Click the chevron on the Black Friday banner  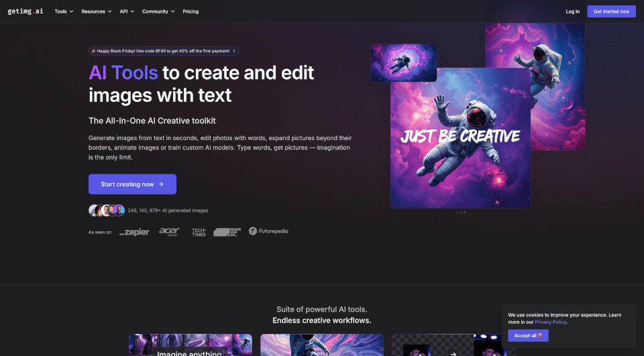tap(234, 51)
